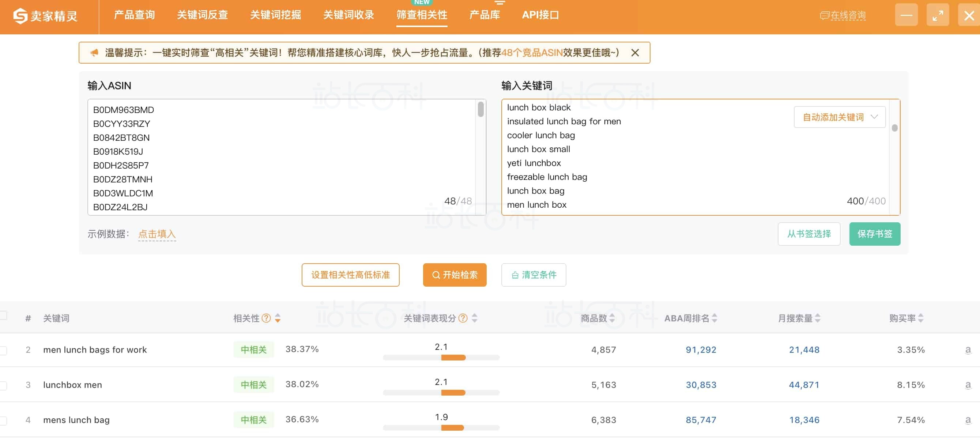
Task: Sort by 关键词表现分 column arrows
Action: click(474, 318)
